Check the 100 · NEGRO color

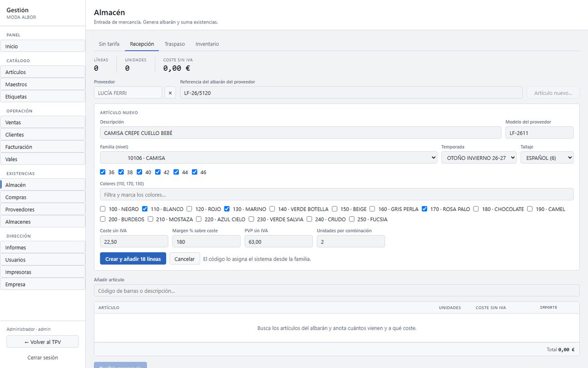pos(103,209)
